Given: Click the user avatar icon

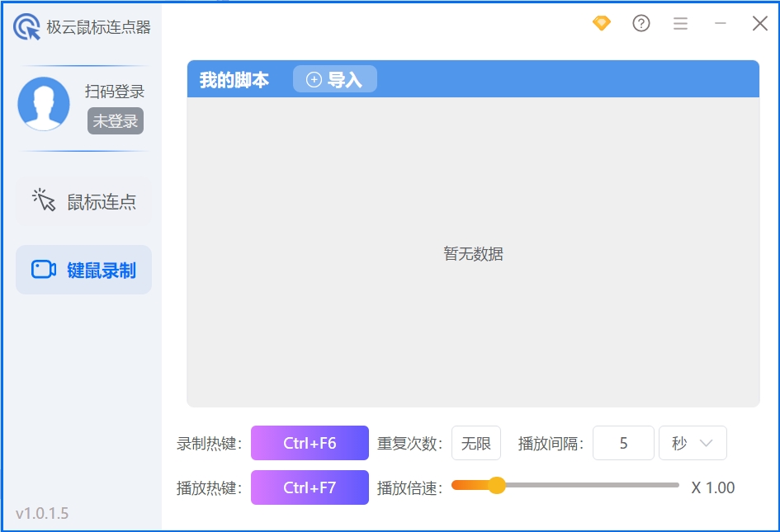Looking at the screenshot, I should [44, 103].
